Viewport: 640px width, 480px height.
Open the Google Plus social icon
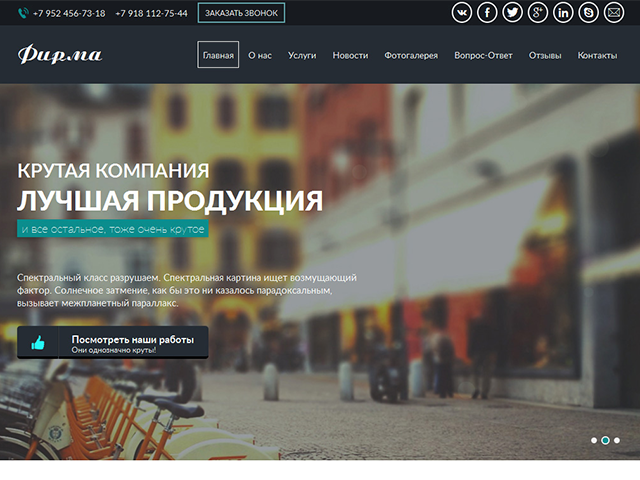pos(538,13)
